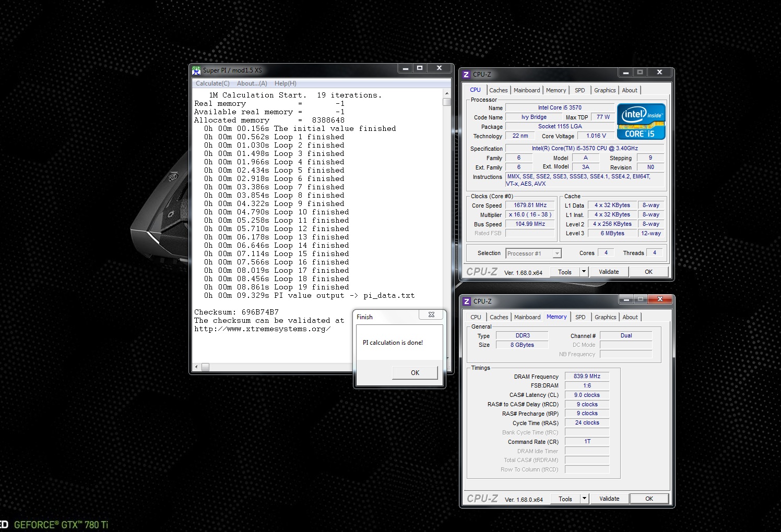This screenshot has width=781, height=532.
Task: Maximize the Super PI window
Action: pyautogui.click(x=420, y=68)
